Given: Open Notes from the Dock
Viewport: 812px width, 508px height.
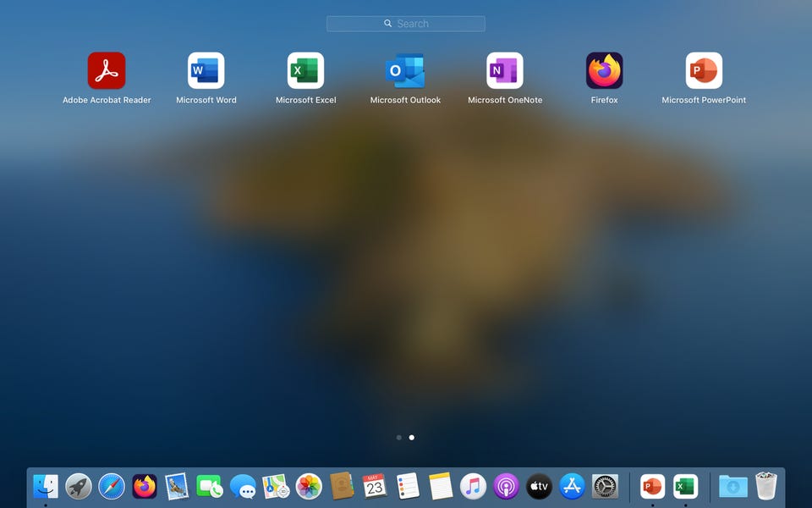Looking at the screenshot, I should [x=441, y=486].
